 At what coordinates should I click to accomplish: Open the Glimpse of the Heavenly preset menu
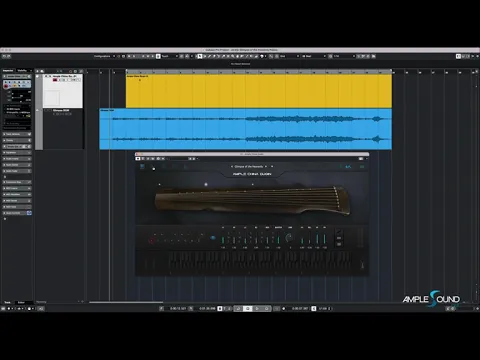click(249, 166)
